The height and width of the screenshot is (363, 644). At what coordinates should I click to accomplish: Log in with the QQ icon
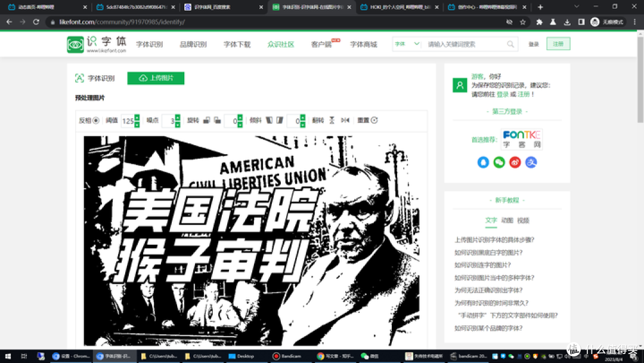click(483, 162)
